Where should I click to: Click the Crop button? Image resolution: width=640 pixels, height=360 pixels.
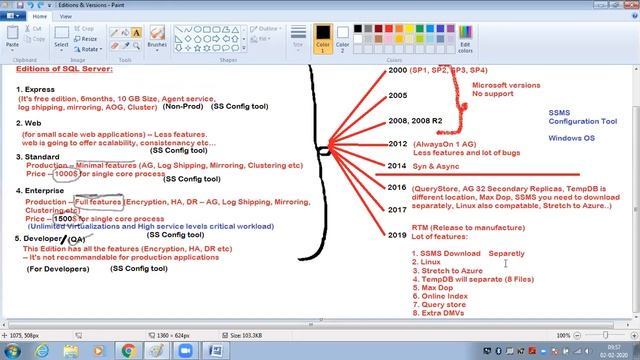click(x=84, y=29)
